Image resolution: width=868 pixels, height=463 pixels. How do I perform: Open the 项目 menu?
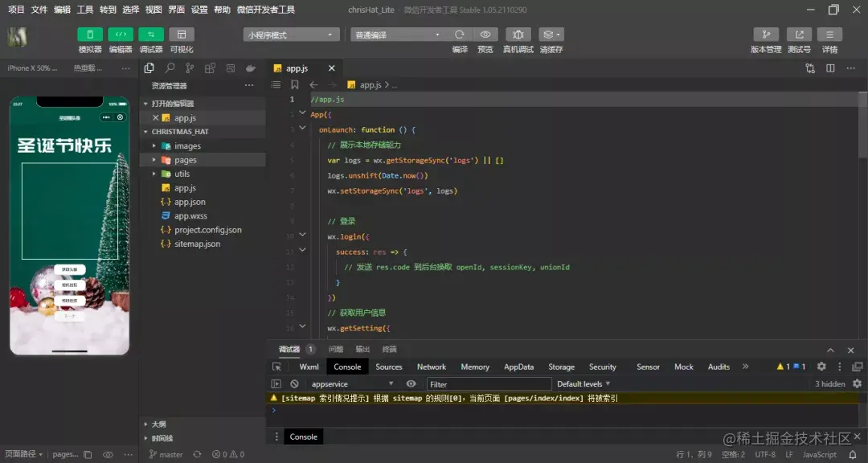(16, 10)
